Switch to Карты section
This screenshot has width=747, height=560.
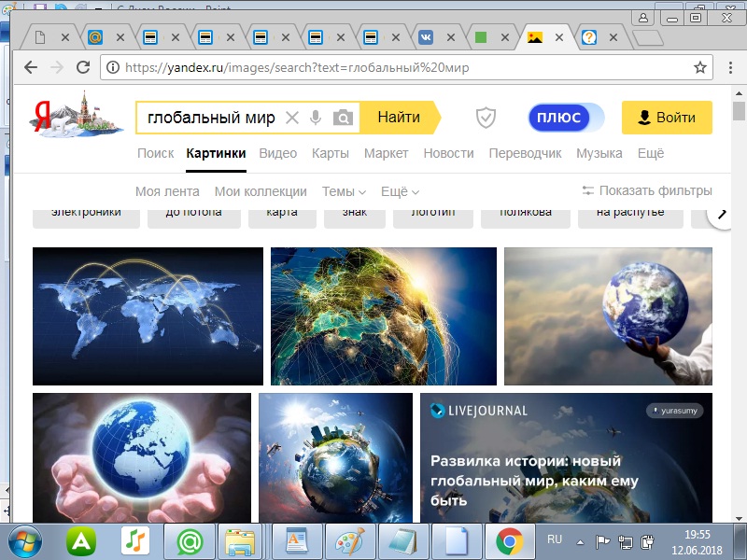(x=331, y=153)
